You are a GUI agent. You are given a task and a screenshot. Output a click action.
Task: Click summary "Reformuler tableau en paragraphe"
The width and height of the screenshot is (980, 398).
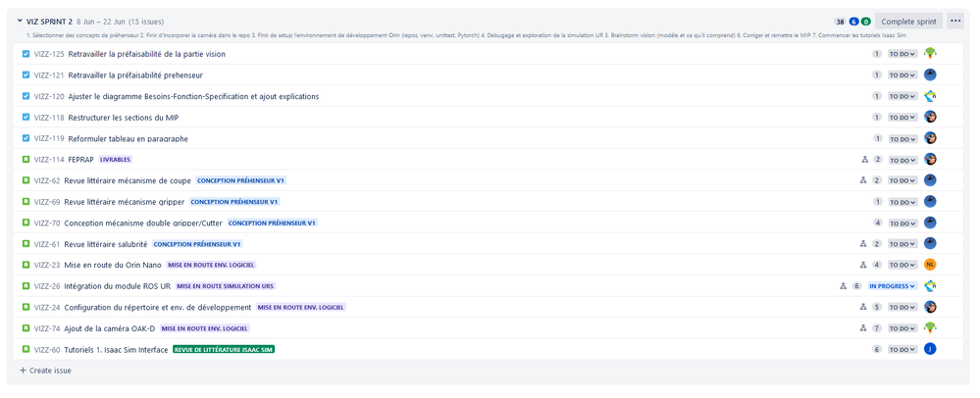tap(129, 138)
